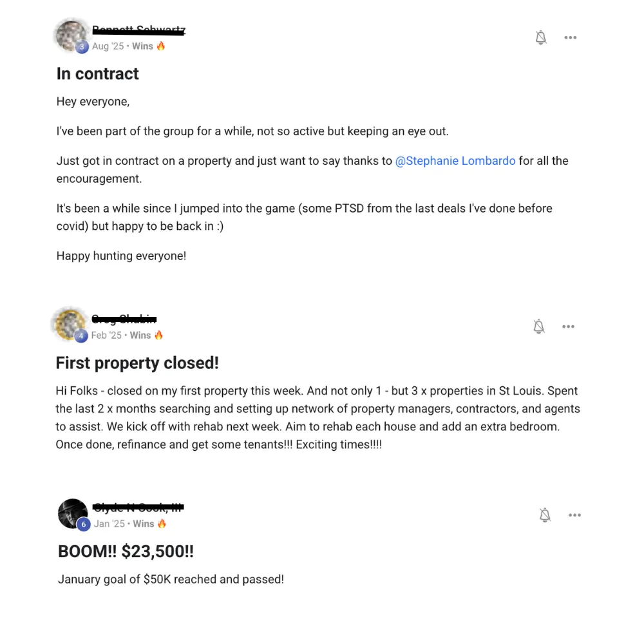644x644 pixels.
Task: Open three-dot menu on "BOOM!! $23,500!!" post
Action: click(x=574, y=515)
